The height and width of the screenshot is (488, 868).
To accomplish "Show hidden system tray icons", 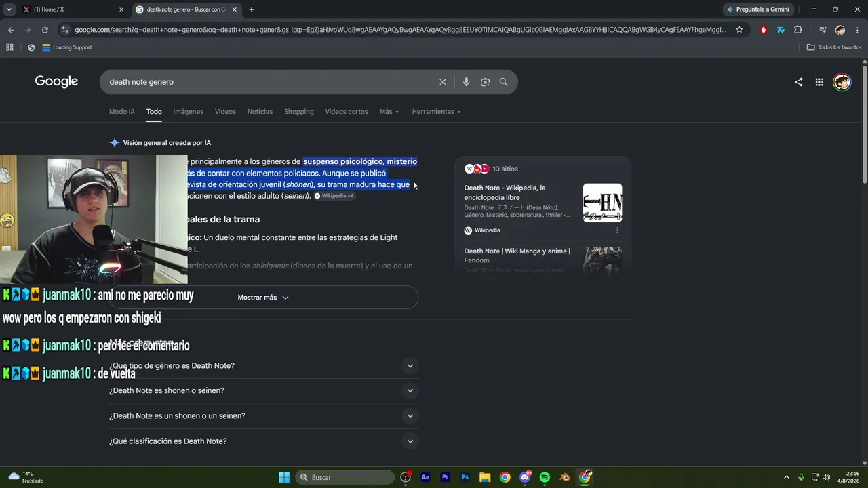I will point(787,477).
